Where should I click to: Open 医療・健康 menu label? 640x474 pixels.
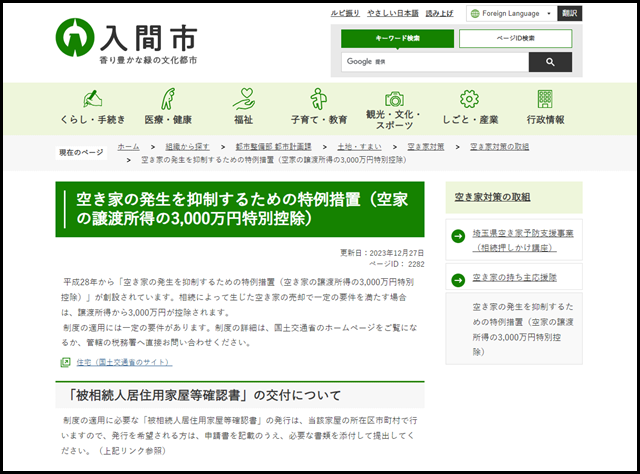click(x=168, y=120)
